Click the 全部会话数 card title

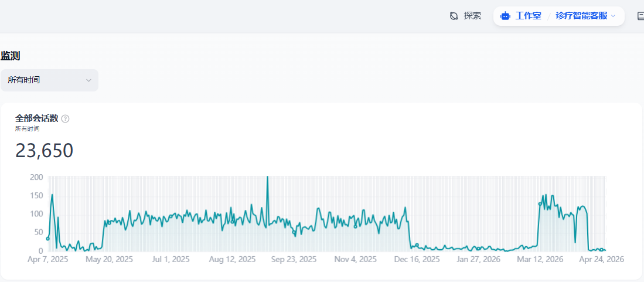click(x=36, y=119)
